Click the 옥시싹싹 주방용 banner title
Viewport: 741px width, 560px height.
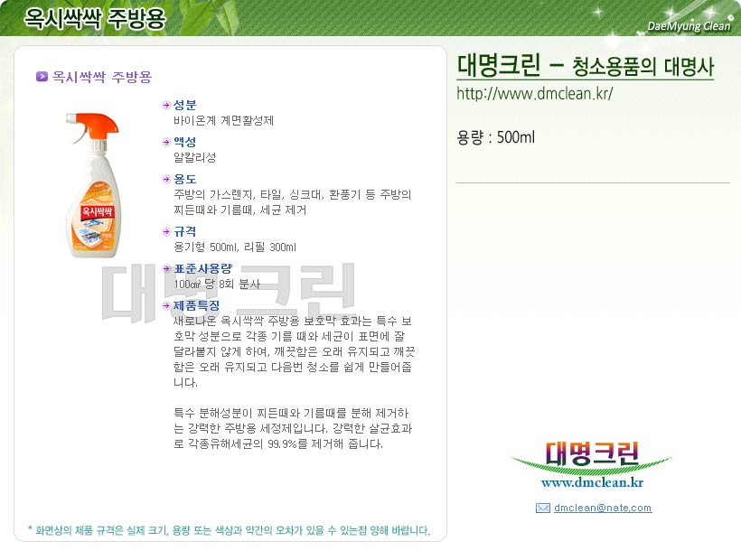coord(95,19)
